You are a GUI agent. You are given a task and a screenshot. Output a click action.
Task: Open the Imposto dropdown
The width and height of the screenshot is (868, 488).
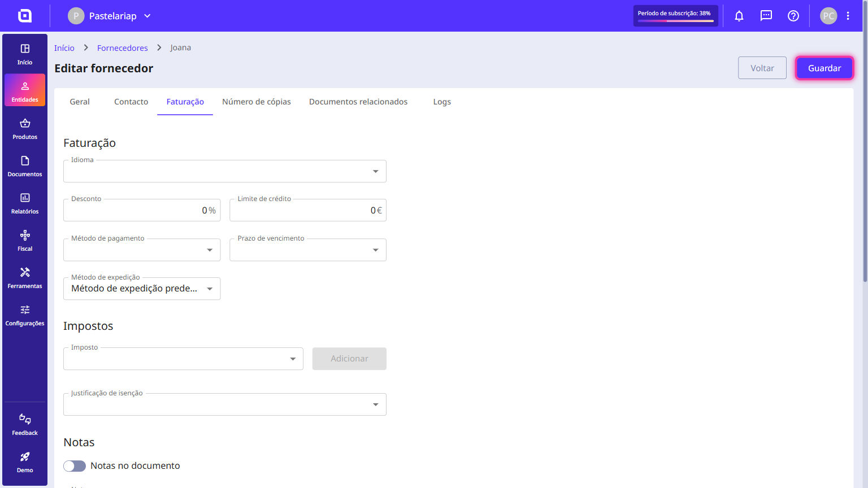[183, 359]
